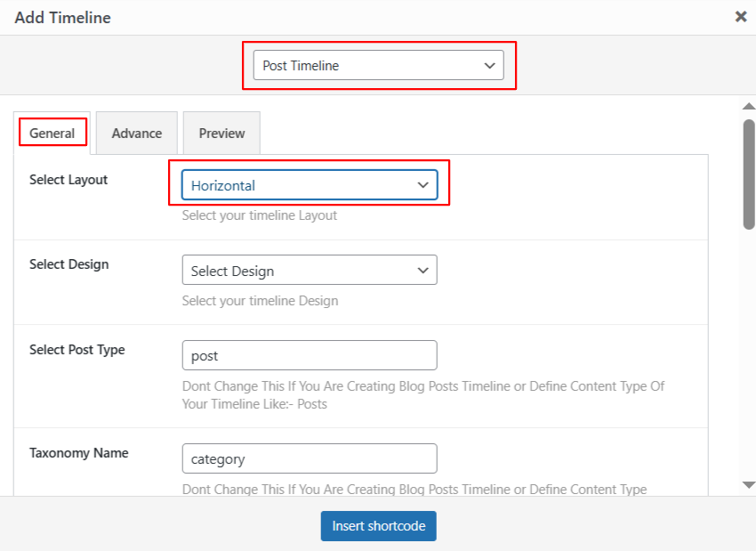Click the Select Post Type field label
The image size is (756, 551).
(x=77, y=350)
